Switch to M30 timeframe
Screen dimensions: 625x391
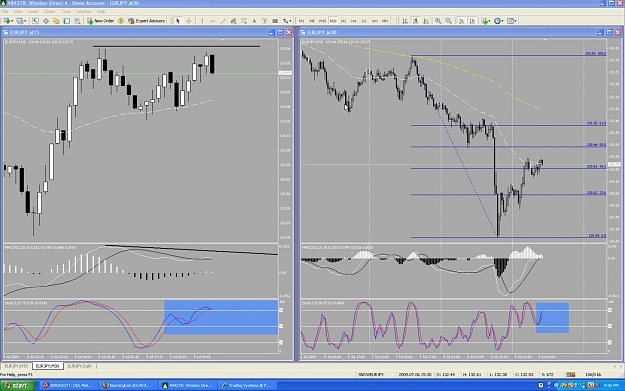coord(333,21)
